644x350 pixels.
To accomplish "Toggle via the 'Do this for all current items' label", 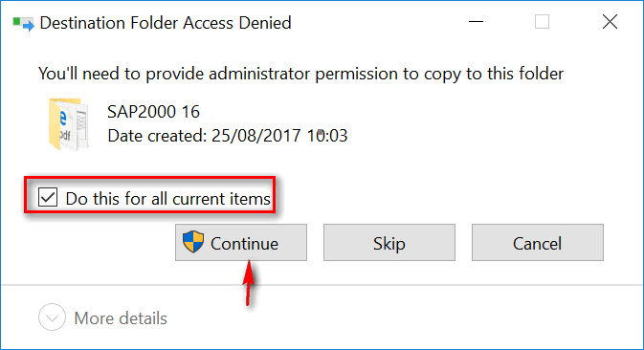I will [168, 199].
